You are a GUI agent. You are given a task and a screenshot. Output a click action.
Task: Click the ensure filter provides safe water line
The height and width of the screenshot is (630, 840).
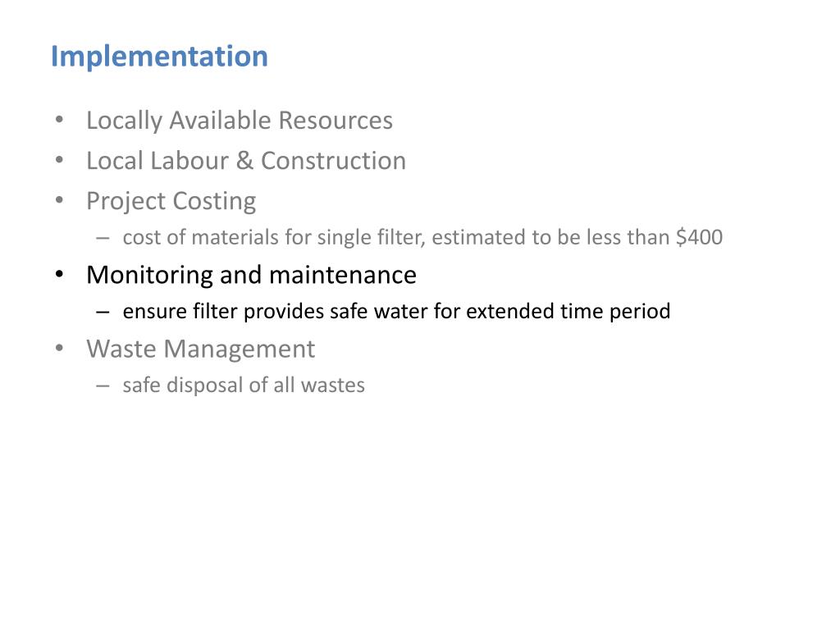click(x=396, y=311)
